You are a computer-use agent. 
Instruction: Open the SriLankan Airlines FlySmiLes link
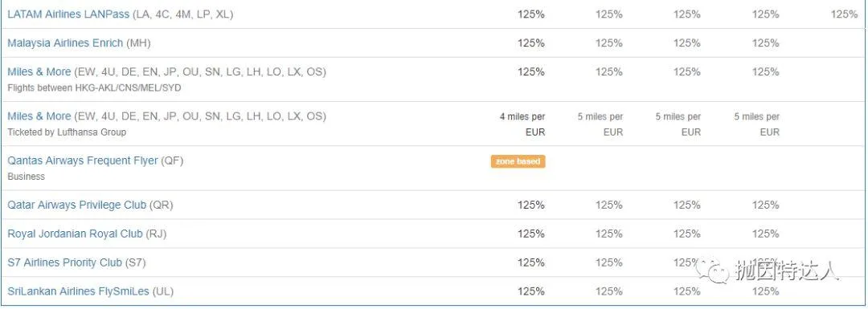tap(78, 291)
